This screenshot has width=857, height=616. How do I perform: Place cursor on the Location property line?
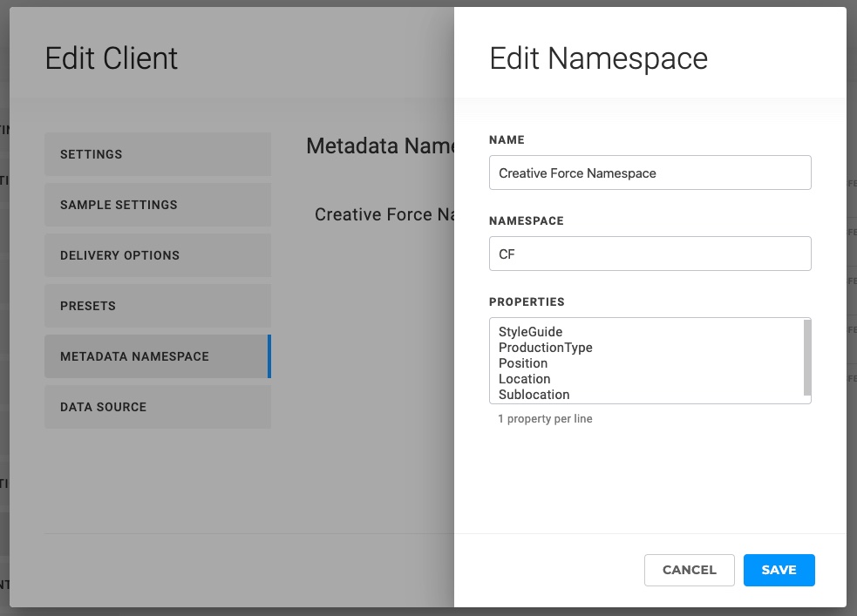coord(525,379)
